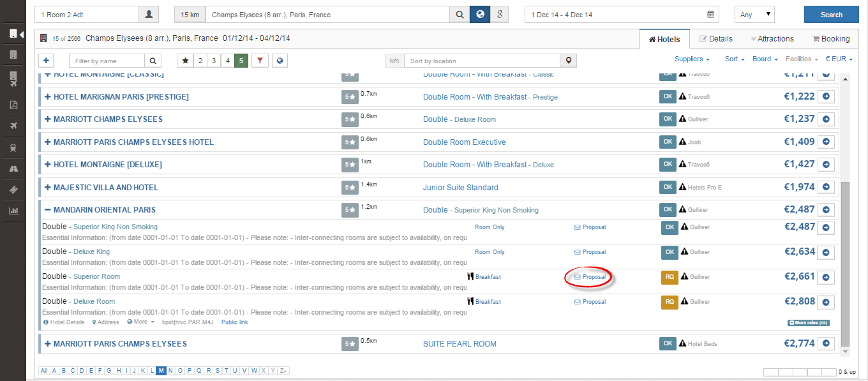
Task: Open the reports bar chart sidebar icon
Action: pos(13,211)
